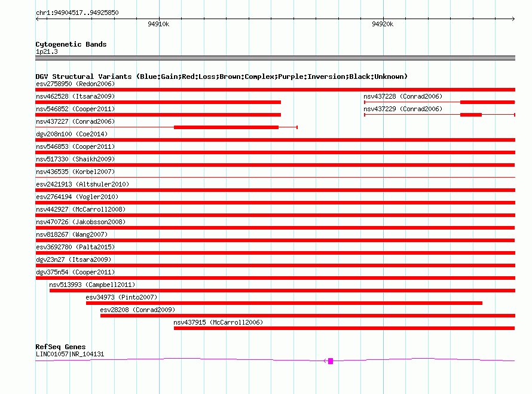Click nsv442927 (McCarroll2008) variant label

(x=81, y=209)
